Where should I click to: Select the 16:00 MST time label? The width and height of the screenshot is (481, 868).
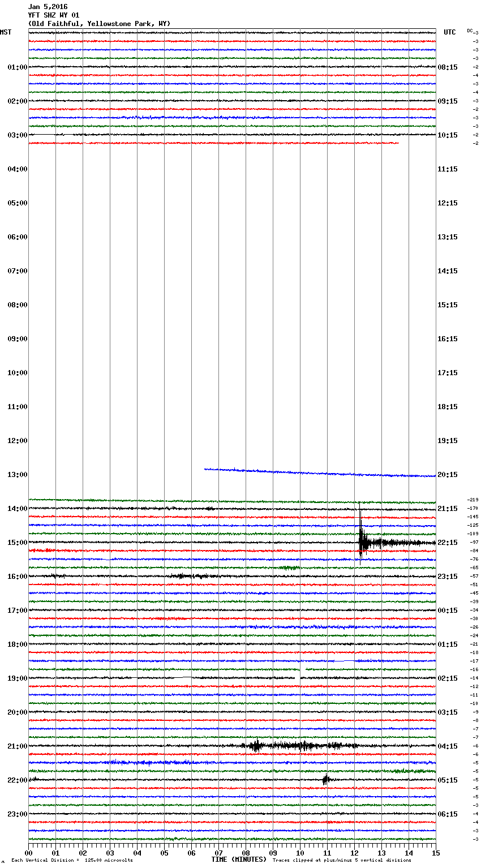click(18, 577)
